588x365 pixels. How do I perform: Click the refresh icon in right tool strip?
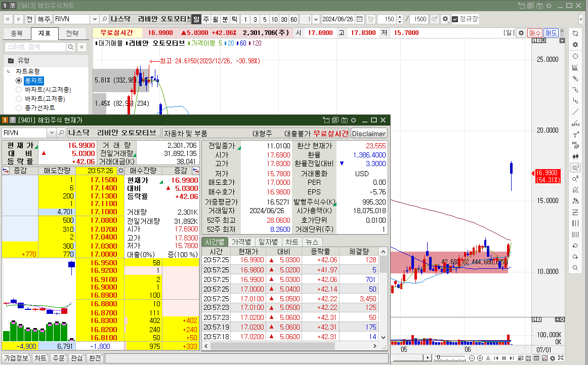point(575,33)
